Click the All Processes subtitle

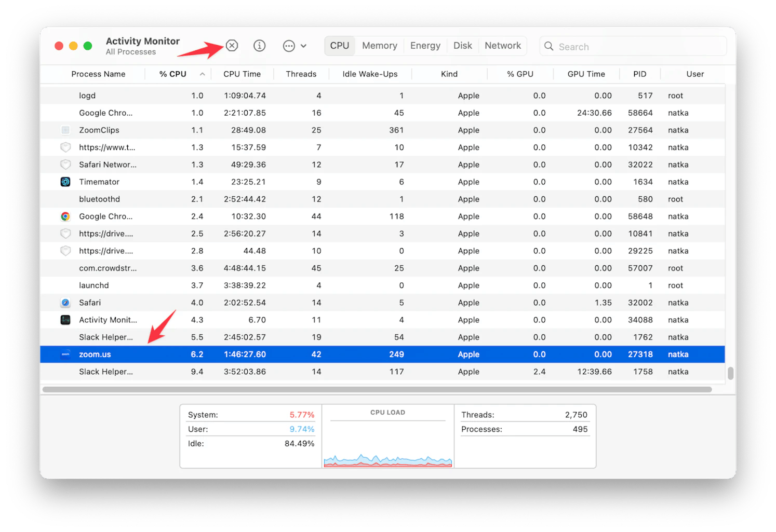[131, 52]
